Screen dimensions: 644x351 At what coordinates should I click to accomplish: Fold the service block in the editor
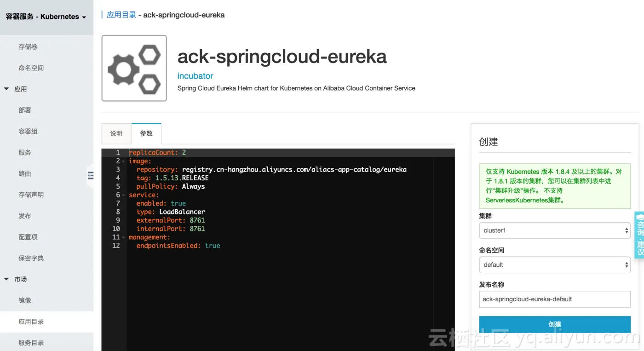point(123,195)
